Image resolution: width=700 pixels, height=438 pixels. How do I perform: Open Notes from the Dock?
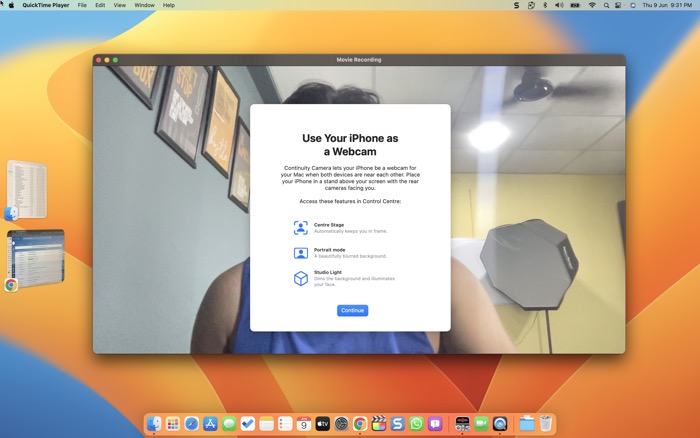coord(267,423)
